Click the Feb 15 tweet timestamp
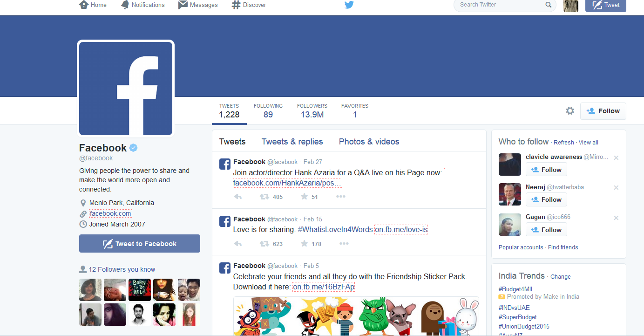Viewport: 644px width, 336px height. [313, 219]
